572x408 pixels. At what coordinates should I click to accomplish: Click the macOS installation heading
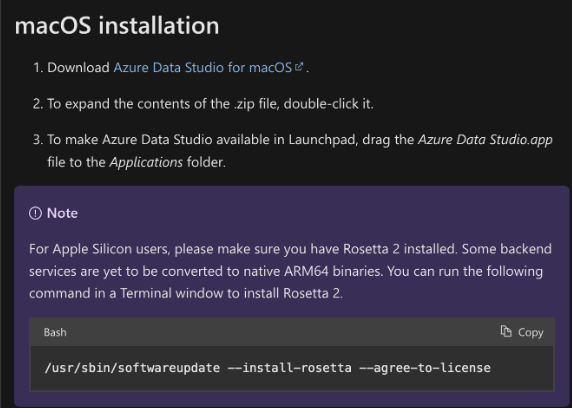[x=117, y=26]
